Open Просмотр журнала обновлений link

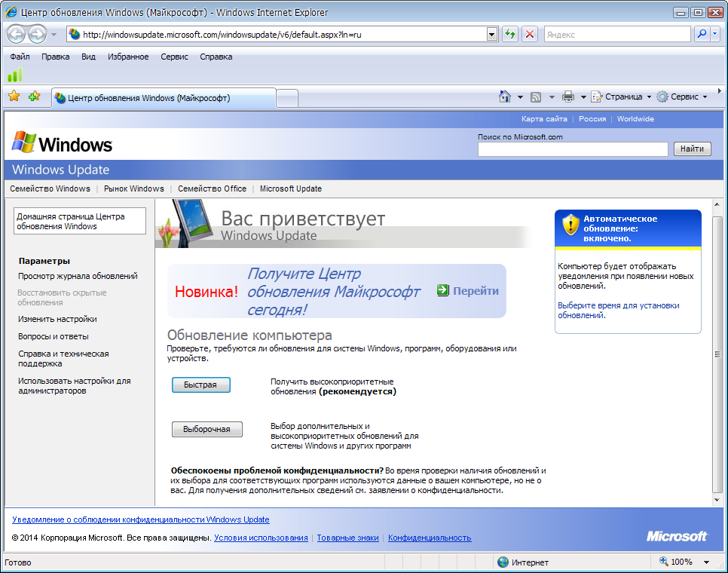pyautogui.click(x=78, y=276)
